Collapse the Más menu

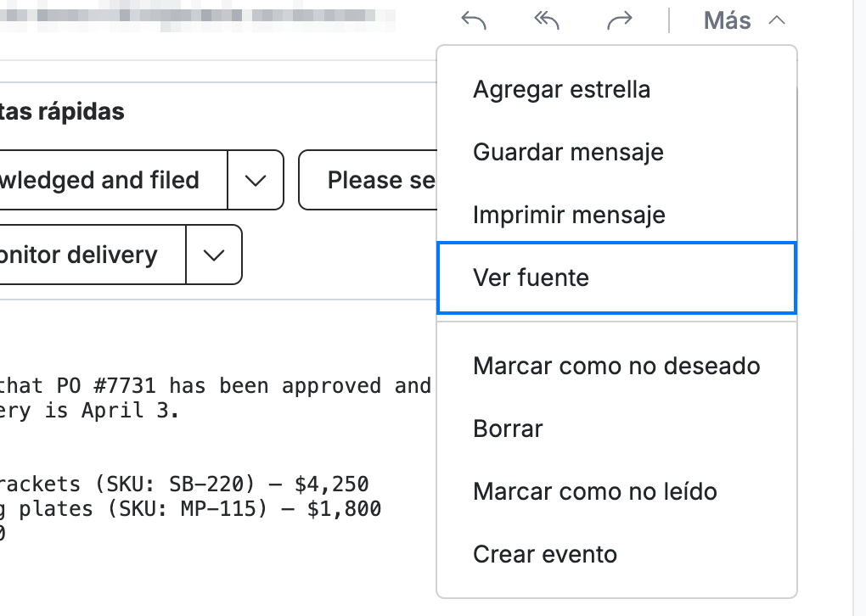[x=744, y=21]
